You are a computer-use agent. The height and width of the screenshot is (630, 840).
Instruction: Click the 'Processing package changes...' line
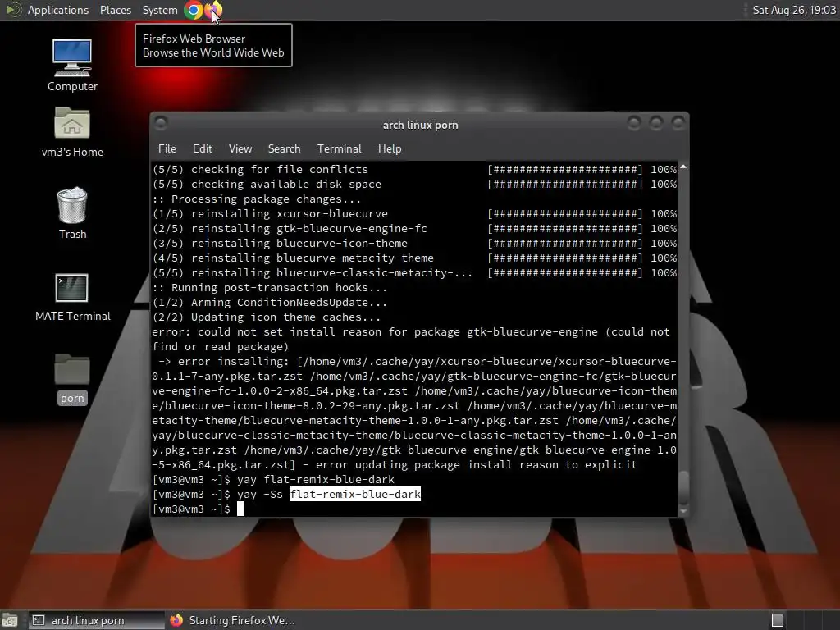pyautogui.click(x=257, y=199)
